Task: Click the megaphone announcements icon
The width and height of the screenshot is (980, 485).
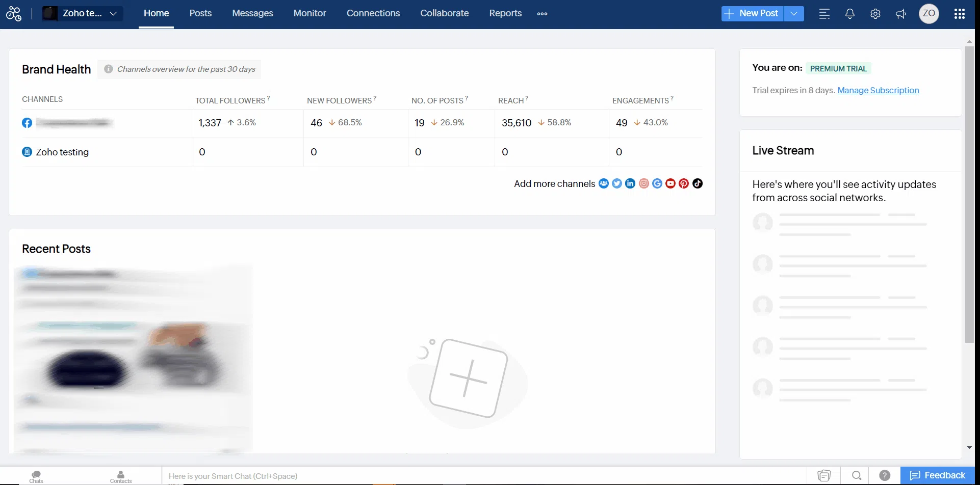Action: click(901, 14)
